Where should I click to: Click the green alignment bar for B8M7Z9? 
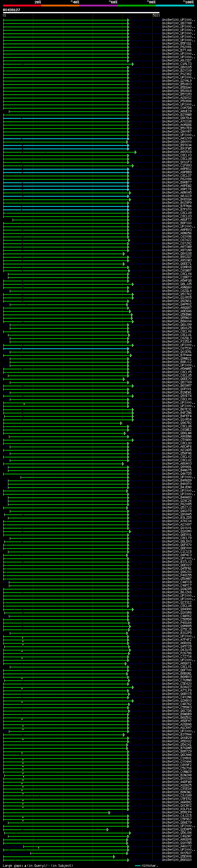(66, 751)
